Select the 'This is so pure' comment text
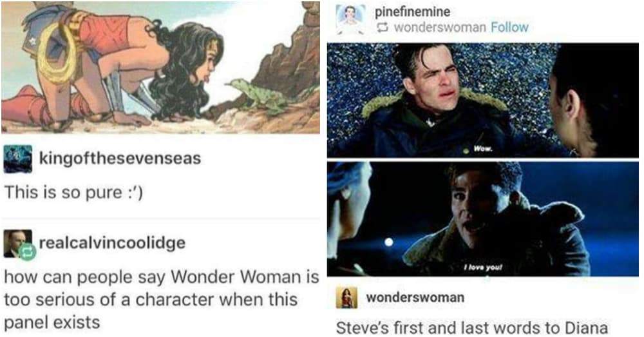644x337 pixels. [x=73, y=192]
